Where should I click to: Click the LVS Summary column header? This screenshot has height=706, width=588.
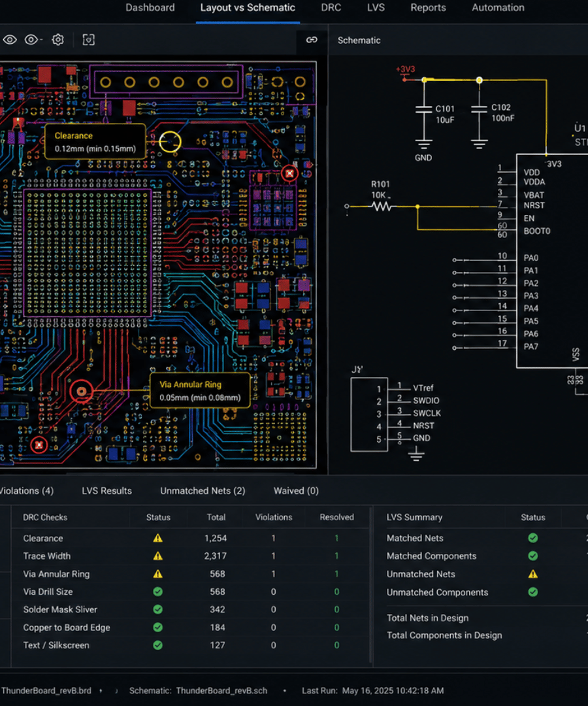[x=414, y=517]
